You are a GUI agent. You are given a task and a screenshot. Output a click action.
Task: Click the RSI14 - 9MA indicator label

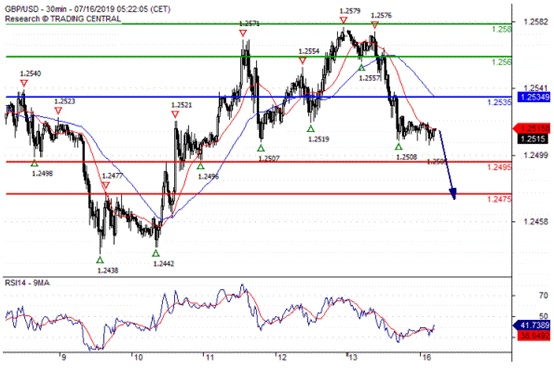(x=27, y=283)
